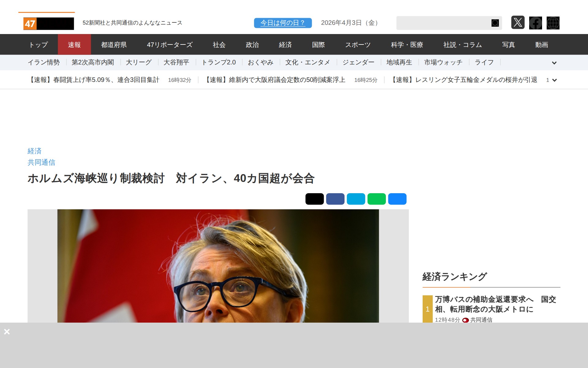The height and width of the screenshot is (368, 588).
Task: Click the 47 site logo
Action: (x=49, y=24)
